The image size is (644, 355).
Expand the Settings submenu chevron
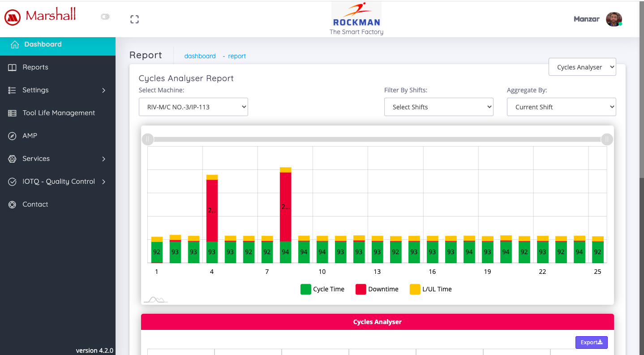pos(104,90)
